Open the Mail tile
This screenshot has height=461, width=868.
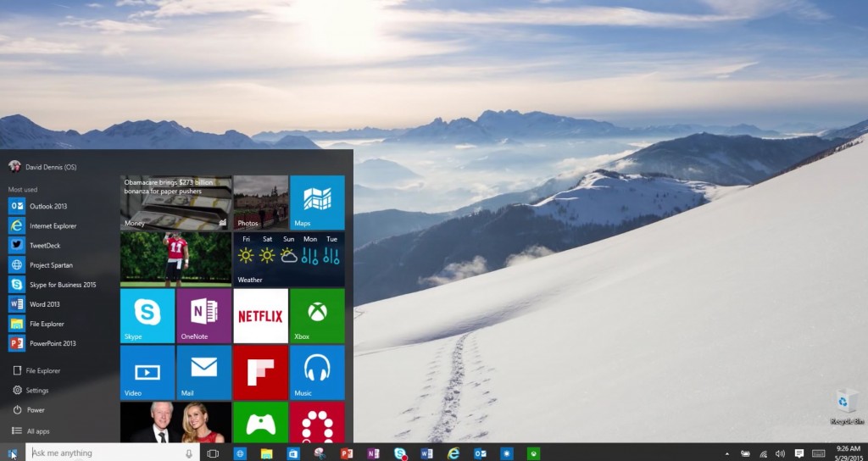(203, 373)
